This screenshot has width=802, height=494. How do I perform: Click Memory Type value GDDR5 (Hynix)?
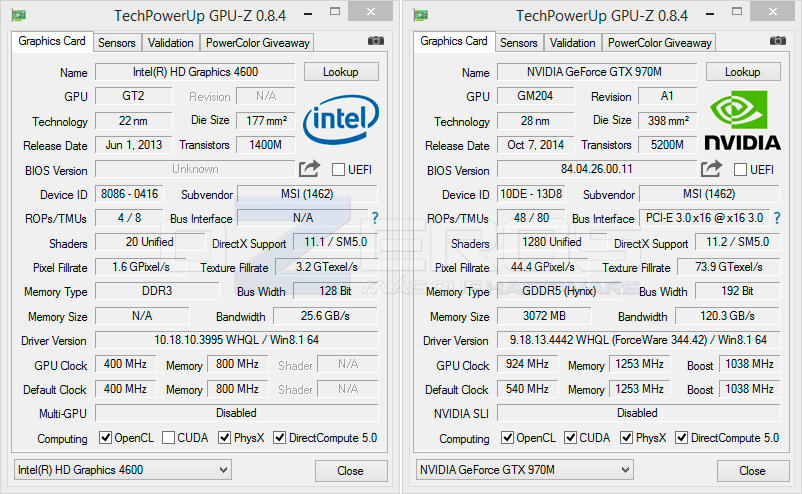click(559, 291)
